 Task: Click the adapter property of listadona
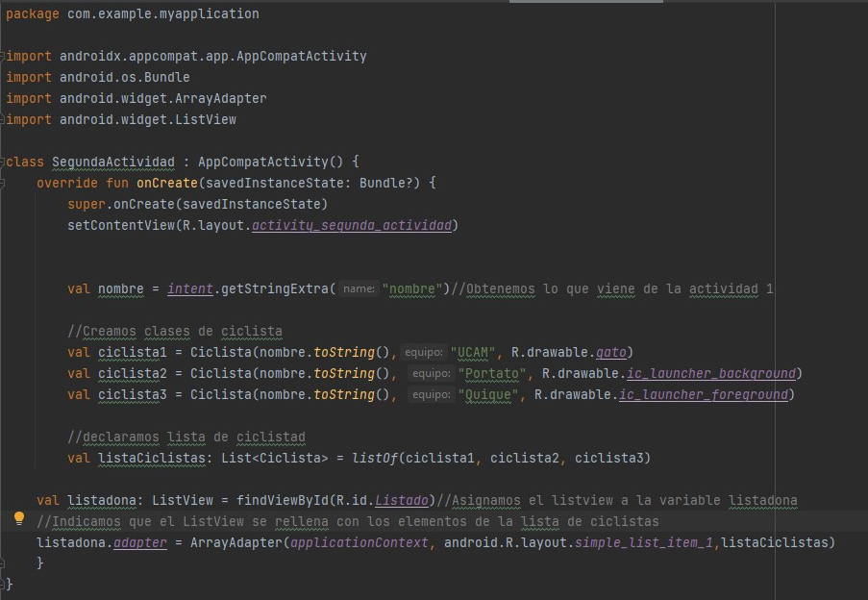(140, 542)
